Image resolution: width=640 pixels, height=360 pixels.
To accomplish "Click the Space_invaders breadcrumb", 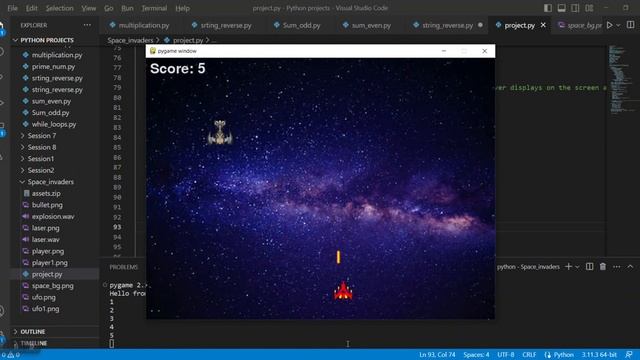I will coord(130,40).
